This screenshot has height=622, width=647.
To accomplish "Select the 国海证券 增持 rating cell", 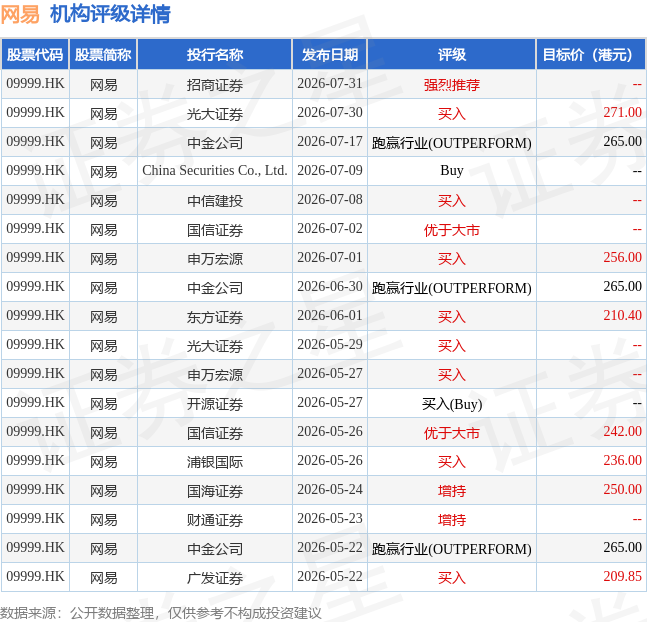I will coord(452,490).
